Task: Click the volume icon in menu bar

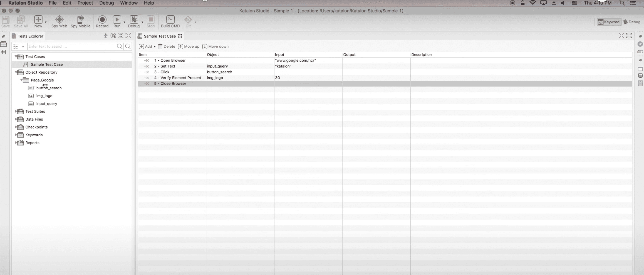Action: click(x=562, y=3)
